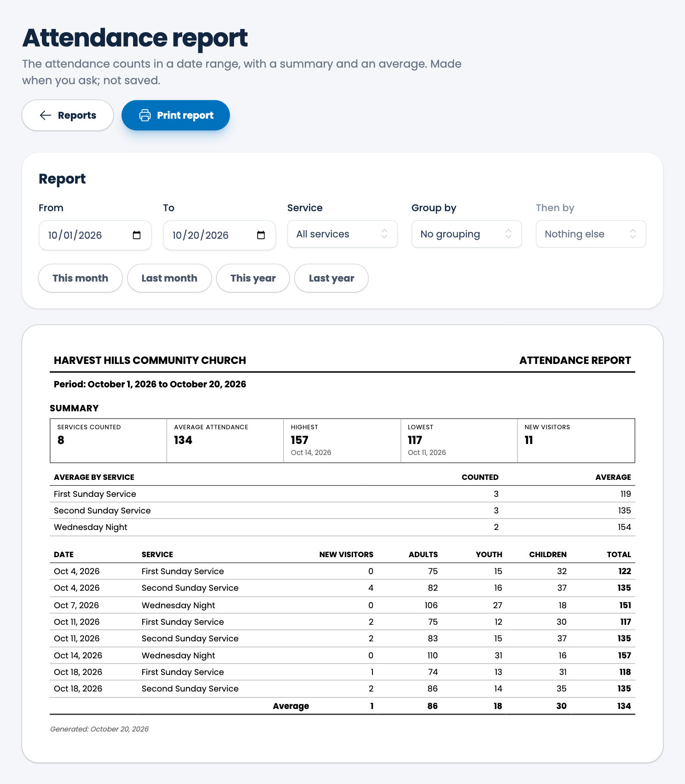Click the To date field 10/20/2026

click(x=220, y=235)
